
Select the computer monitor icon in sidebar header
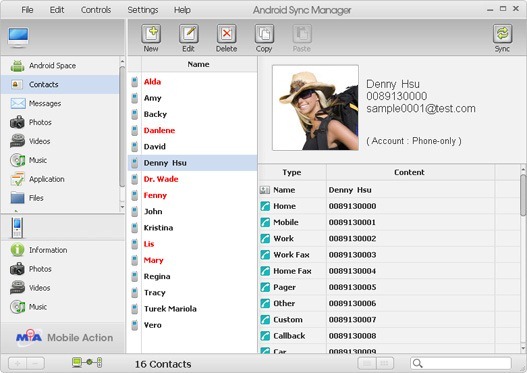click(x=18, y=37)
